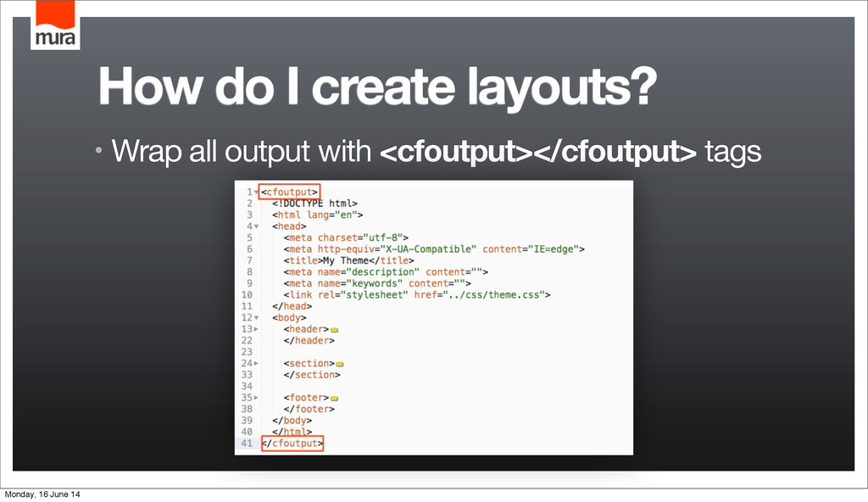Click the '<!DOCTYPE html>' code line
The height and width of the screenshot is (502, 868).
point(314,204)
